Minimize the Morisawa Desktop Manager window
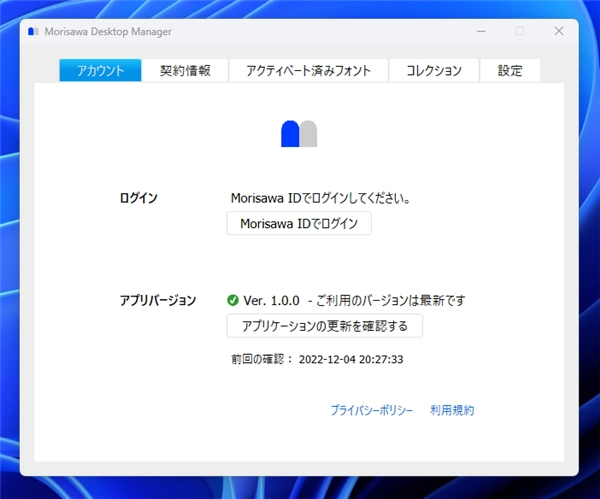The height and width of the screenshot is (499, 600). (x=481, y=31)
